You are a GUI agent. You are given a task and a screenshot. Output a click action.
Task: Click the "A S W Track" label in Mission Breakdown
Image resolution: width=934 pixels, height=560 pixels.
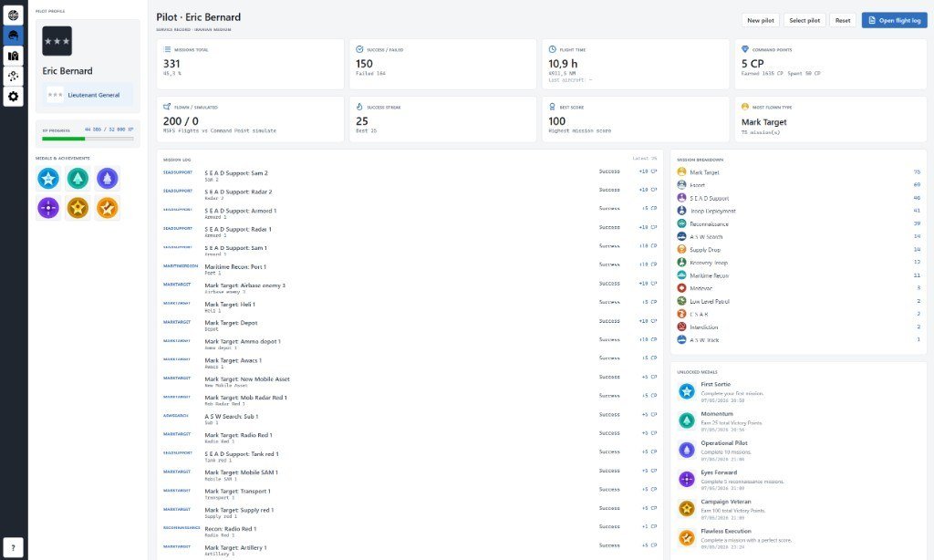pyautogui.click(x=704, y=340)
